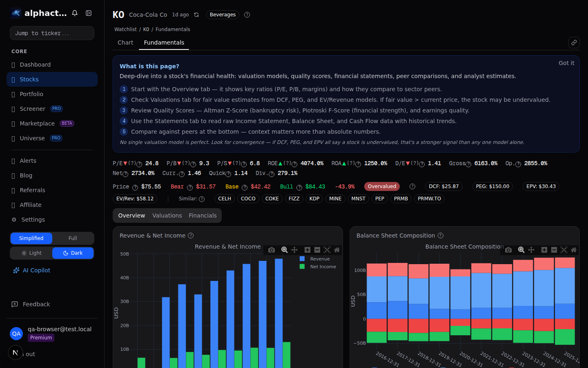
Task: Refresh KO data with the sync icon
Action: [196, 14]
